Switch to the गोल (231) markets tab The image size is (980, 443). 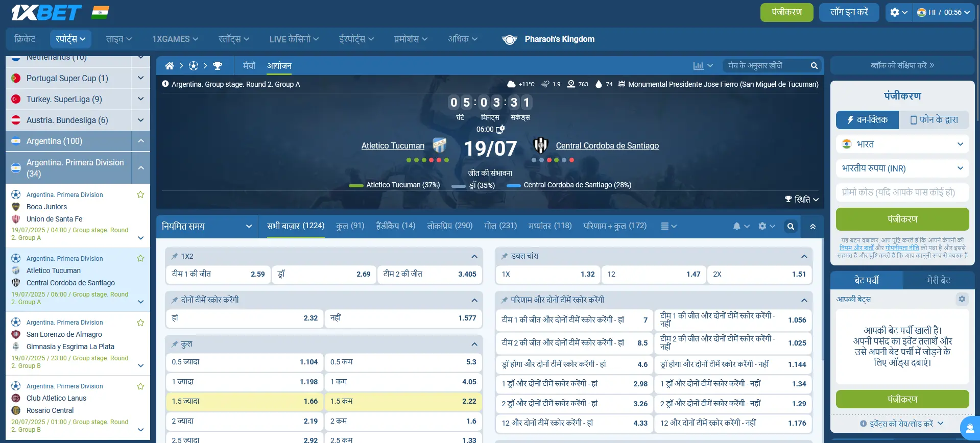500,226
